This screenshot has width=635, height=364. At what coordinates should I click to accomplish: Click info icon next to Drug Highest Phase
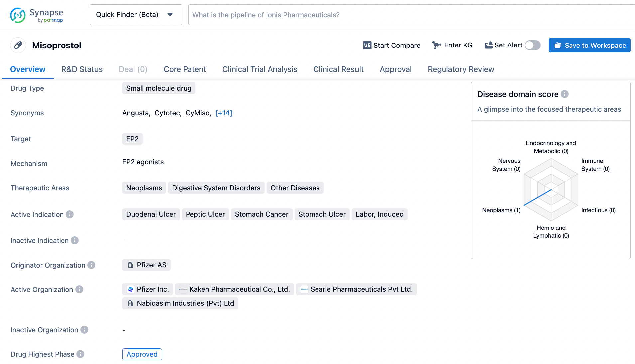[80, 354]
